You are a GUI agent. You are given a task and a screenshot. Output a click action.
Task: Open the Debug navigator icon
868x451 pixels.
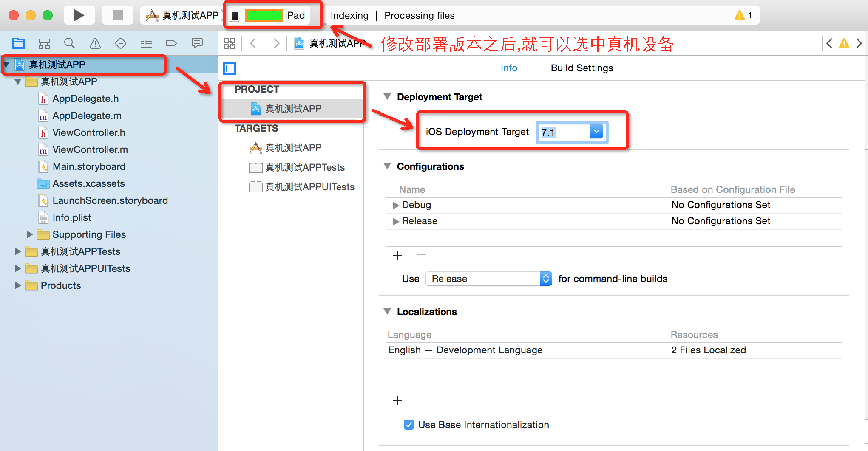click(x=146, y=43)
